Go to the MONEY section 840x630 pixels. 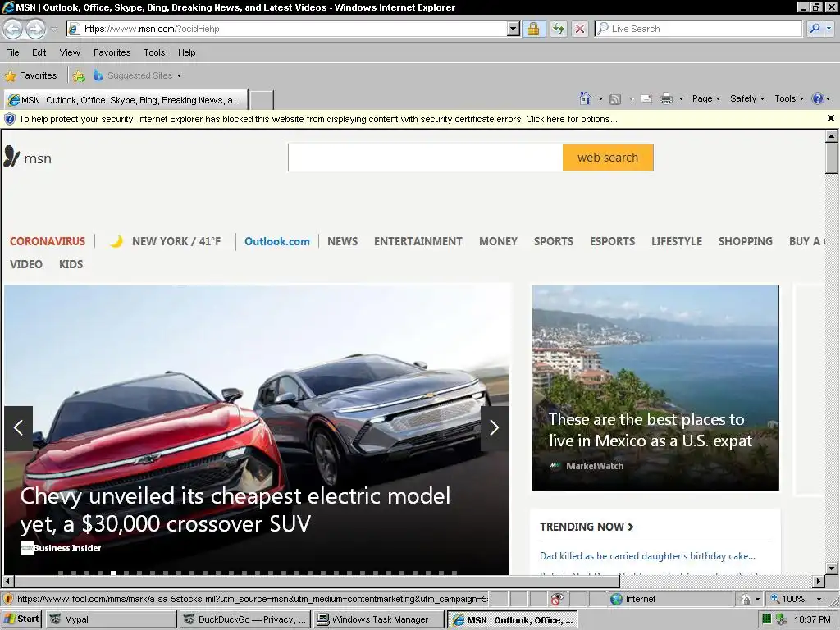coord(498,241)
